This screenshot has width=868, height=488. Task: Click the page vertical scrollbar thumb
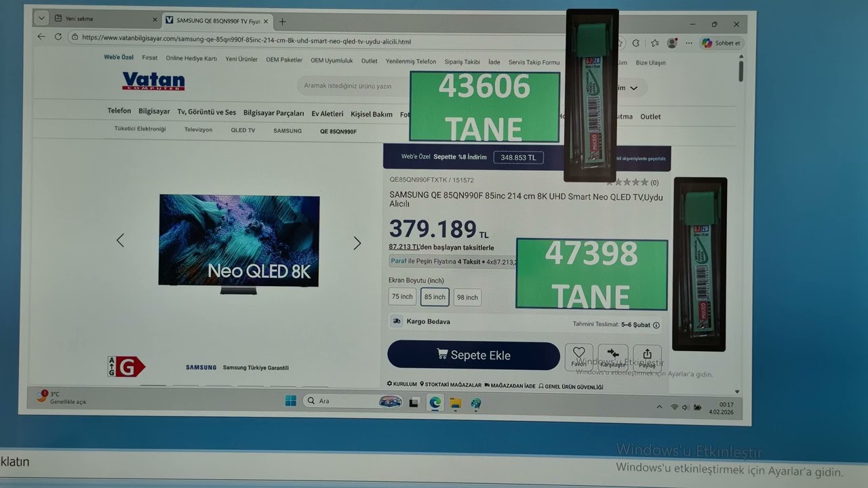pos(741,70)
